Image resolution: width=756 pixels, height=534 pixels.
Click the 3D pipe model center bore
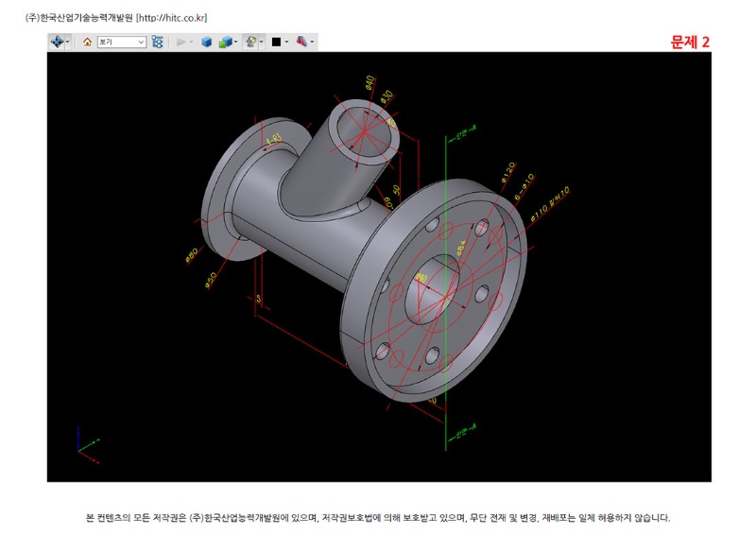tap(433, 289)
